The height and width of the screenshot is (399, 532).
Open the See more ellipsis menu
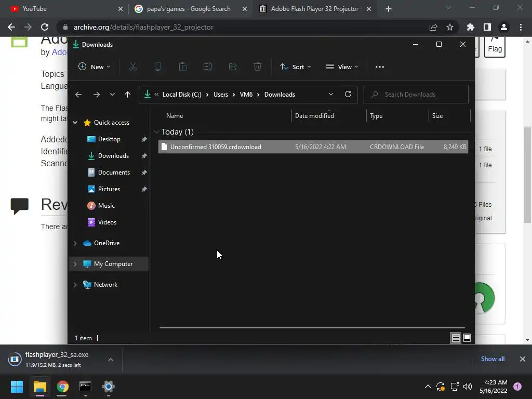[380, 67]
